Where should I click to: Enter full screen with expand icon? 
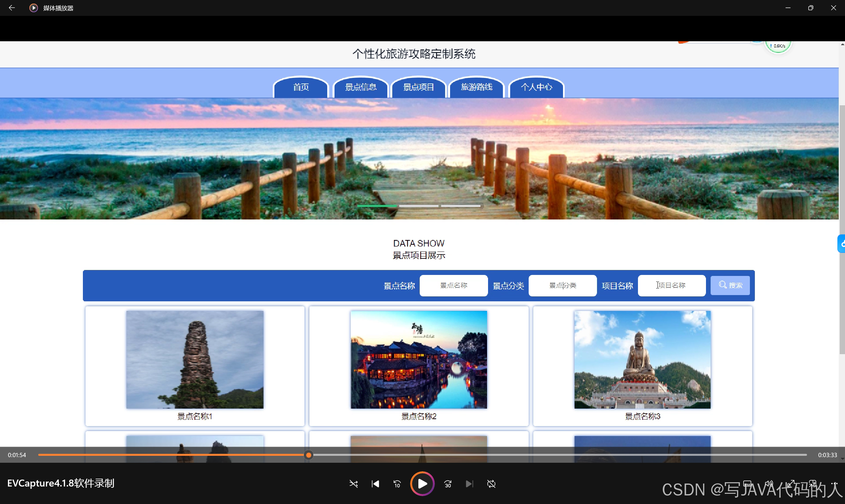(x=791, y=484)
